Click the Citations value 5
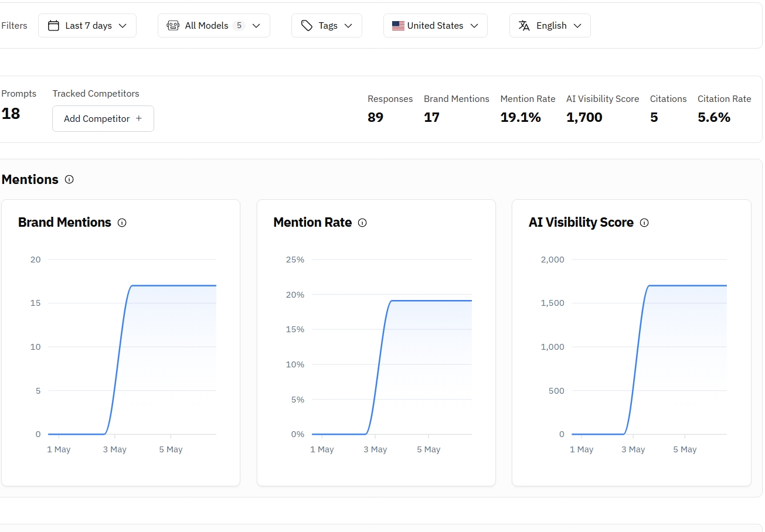 654,117
